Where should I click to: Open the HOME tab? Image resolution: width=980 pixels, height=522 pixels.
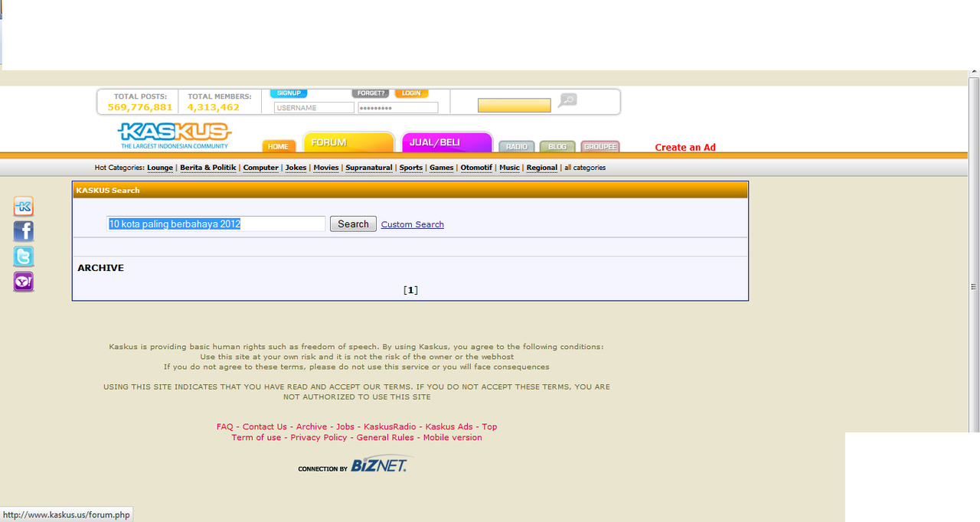[279, 147]
